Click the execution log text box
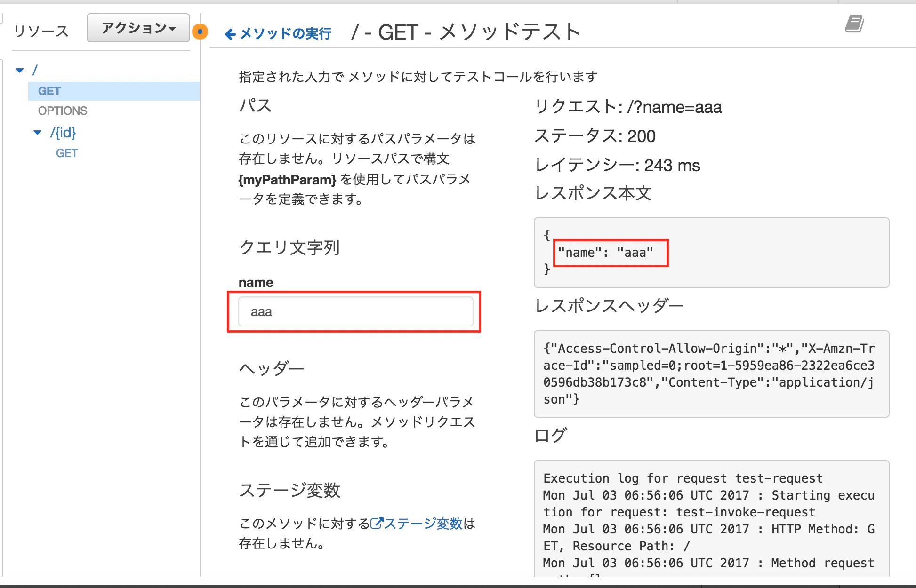 [711, 518]
